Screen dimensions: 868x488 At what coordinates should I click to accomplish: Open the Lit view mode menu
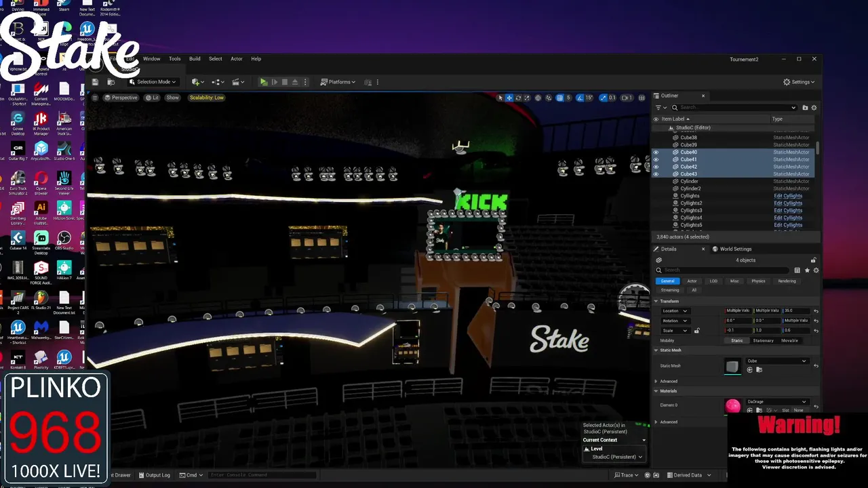pos(153,98)
